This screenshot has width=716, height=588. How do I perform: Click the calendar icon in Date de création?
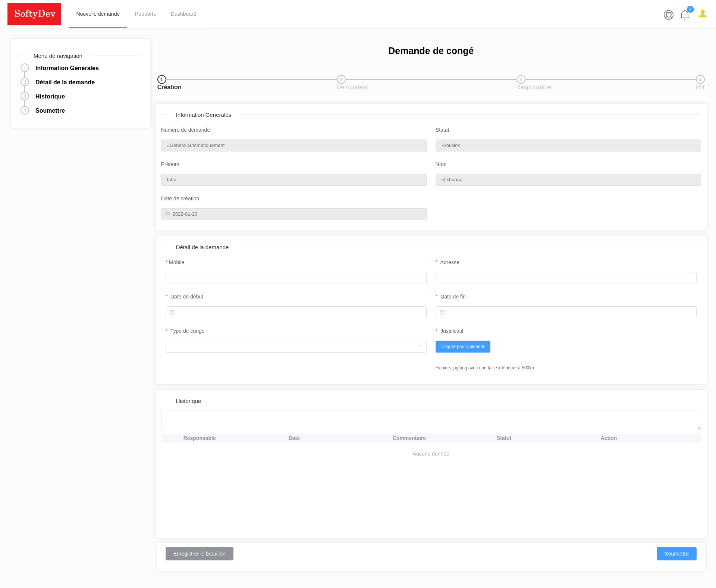click(167, 214)
